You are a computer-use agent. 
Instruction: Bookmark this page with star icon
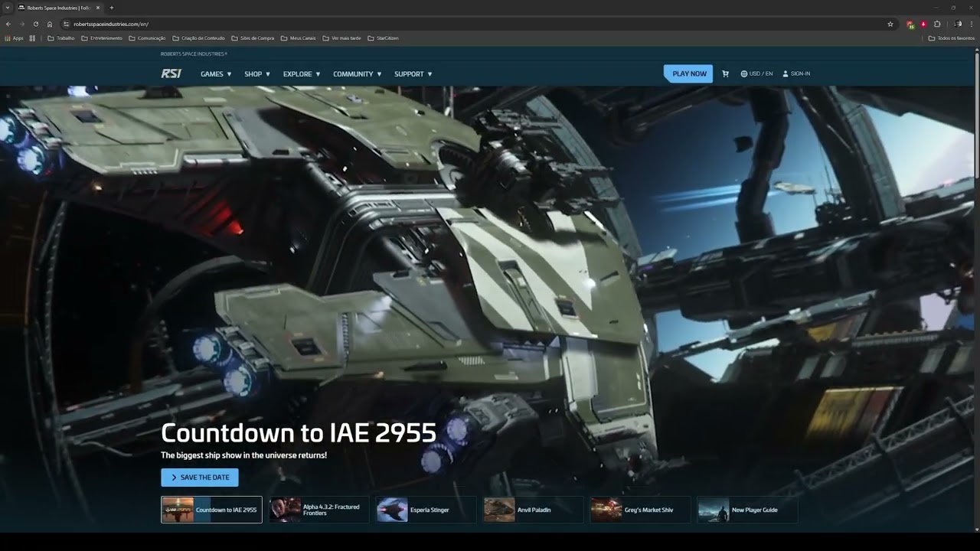890,24
